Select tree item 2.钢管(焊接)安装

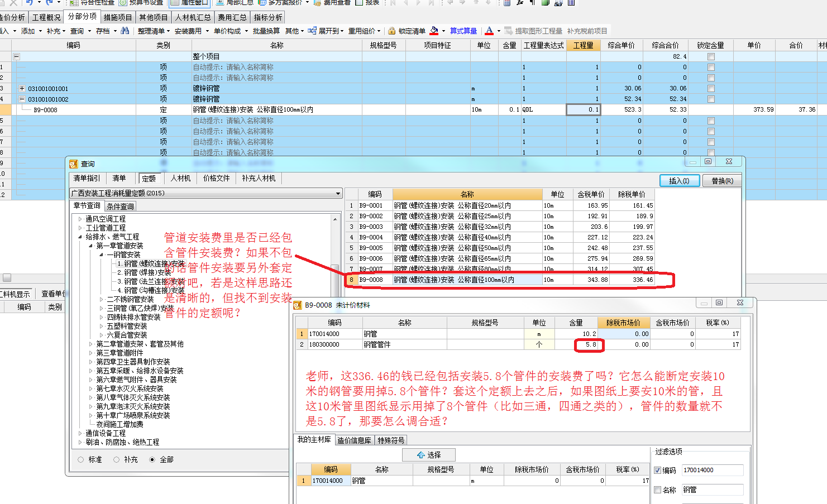[144, 272]
